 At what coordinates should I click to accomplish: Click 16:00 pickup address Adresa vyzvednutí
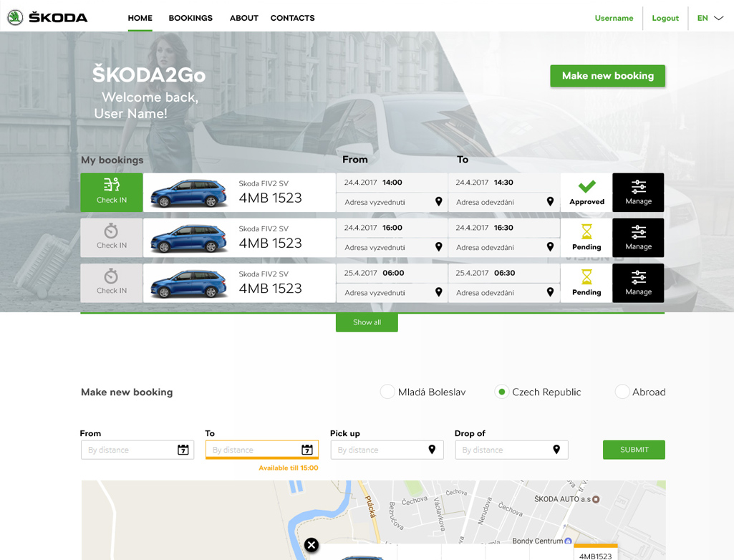[x=375, y=248]
